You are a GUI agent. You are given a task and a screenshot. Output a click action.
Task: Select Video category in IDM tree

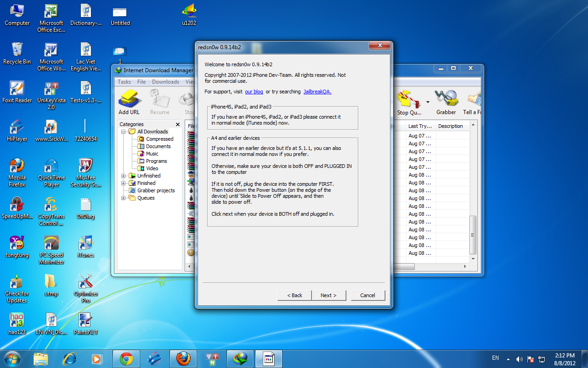pyautogui.click(x=152, y=168)
